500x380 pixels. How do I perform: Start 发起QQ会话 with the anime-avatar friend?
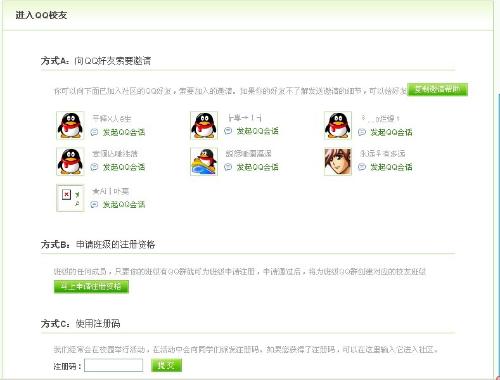click(x=391, y=167)
